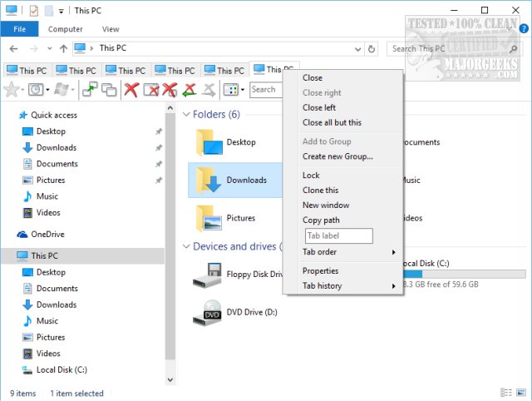Click the open-in-new-window green arrow icon
This screenshot has width=532, height=401.
[90, 90]
